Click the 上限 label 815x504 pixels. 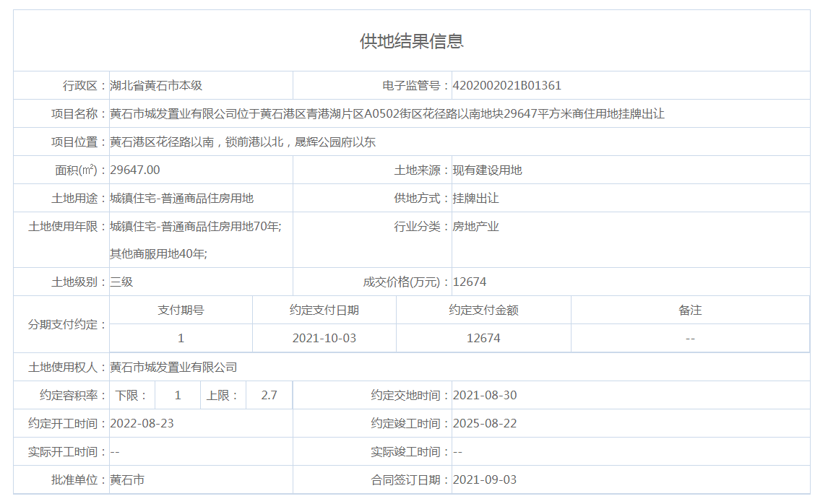point(223,396)
